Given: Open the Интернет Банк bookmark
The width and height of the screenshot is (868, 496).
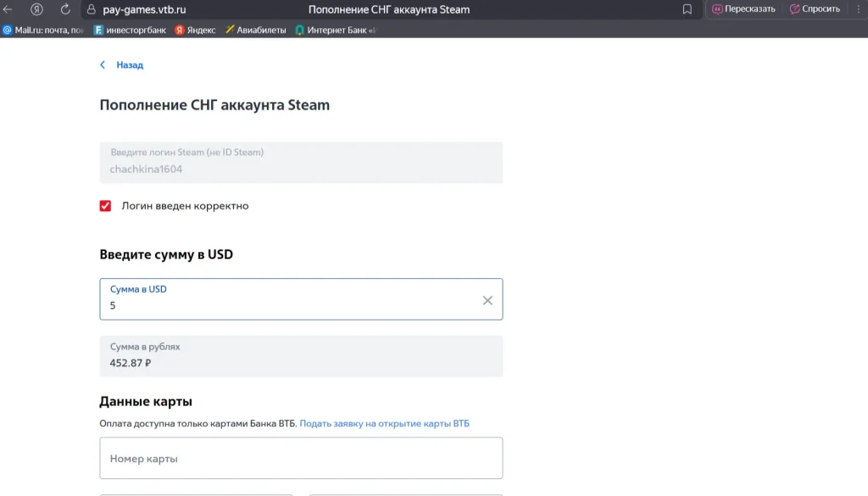Looking at the screenshot, I should (336, 30).
